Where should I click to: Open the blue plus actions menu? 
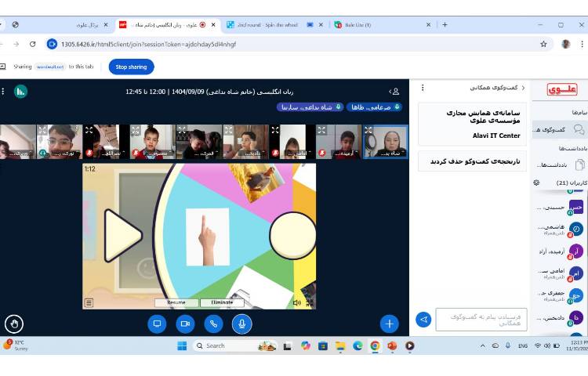(390, 324)
